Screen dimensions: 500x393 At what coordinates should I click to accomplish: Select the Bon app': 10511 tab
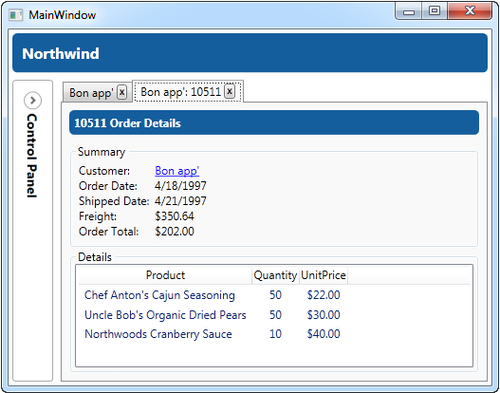(181, 92)
